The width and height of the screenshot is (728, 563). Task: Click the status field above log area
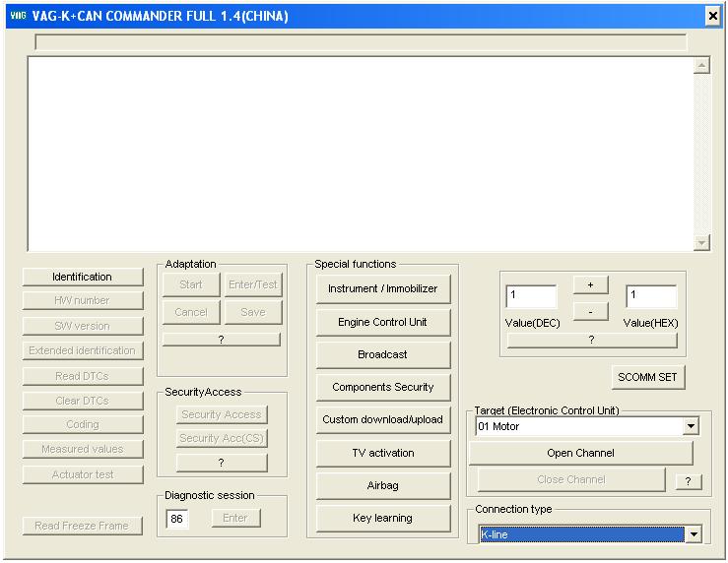[x=361, y=41]
